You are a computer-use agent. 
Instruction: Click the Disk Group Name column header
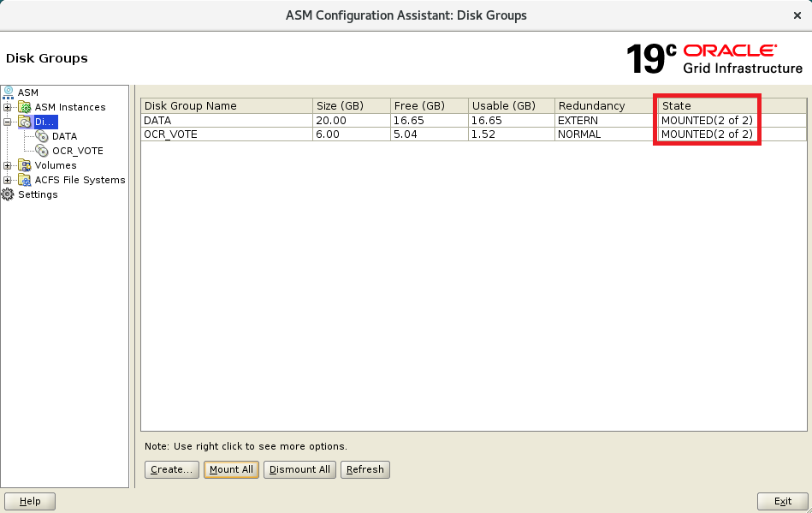click(227, 105)
